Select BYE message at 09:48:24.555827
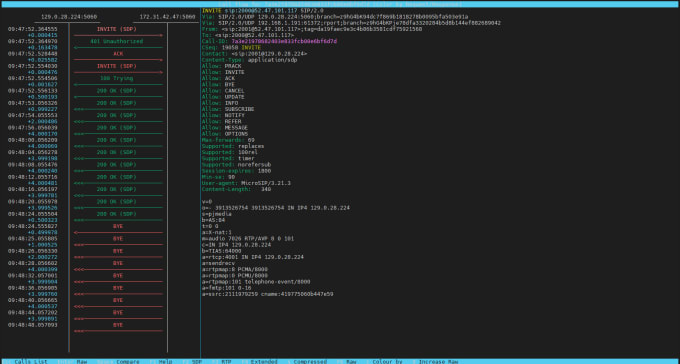Viewport: 680px width, 364px height. pyautogui.click(x=118, y=226)
